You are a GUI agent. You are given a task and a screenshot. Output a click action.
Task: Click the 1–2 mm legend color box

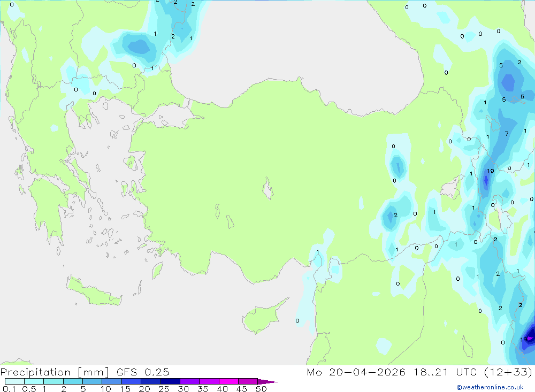53,381
